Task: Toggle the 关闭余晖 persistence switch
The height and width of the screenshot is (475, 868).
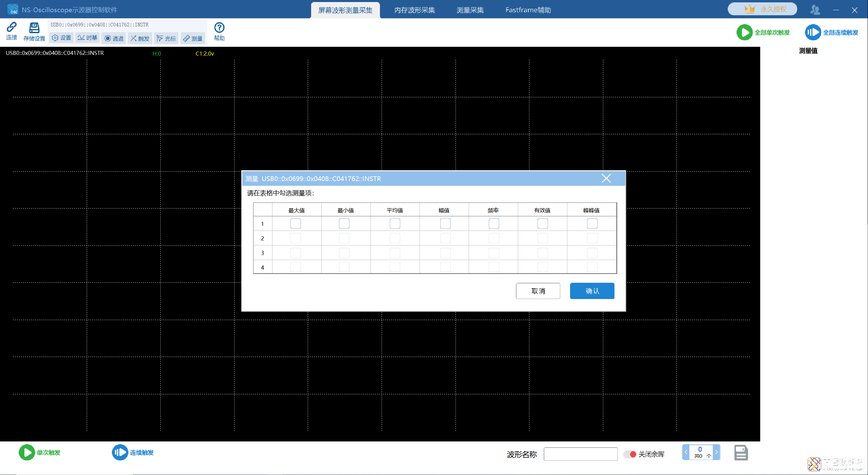Action: pyautogui.click(x=630, y=454)
